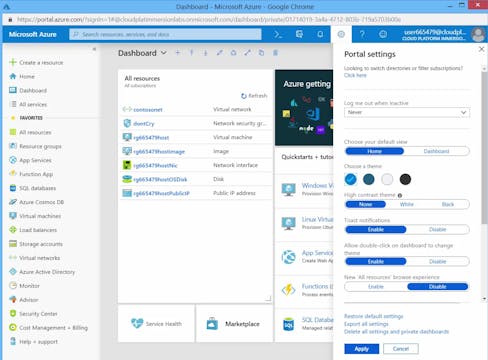Open the Service Health tile
Viewport: 488px width, 360px height.
click(156, 324)
